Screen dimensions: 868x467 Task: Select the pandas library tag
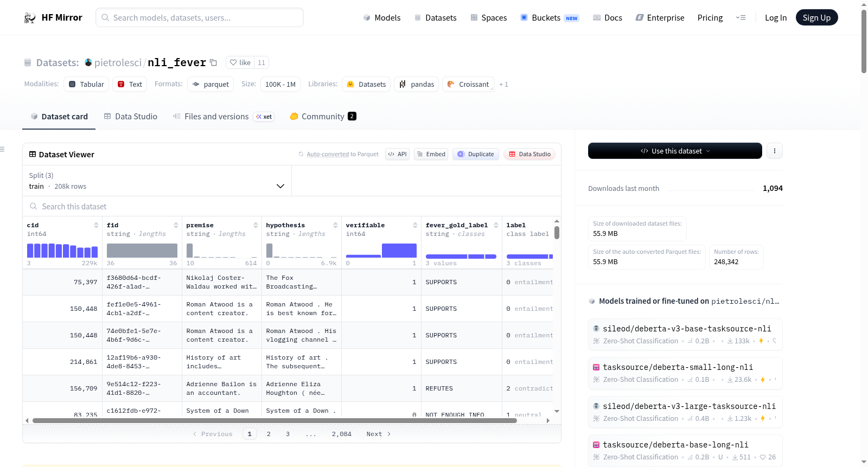(417, 84)
